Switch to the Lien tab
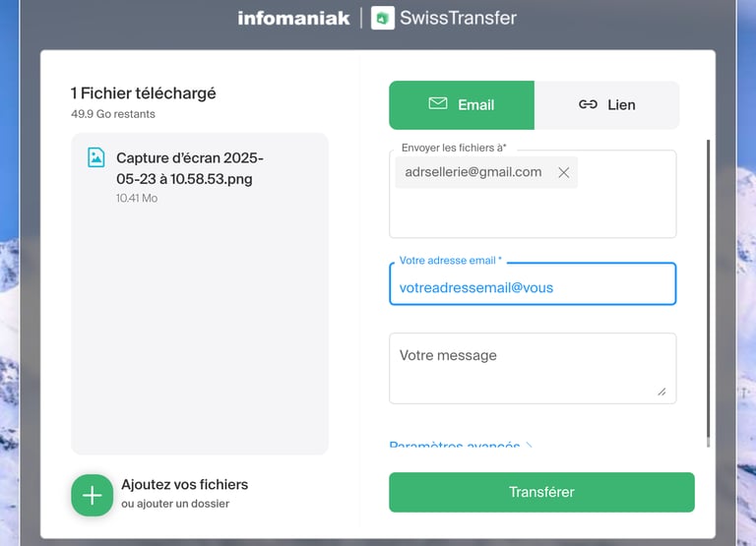The image size is (756, 546). click(x=607, y=105)
